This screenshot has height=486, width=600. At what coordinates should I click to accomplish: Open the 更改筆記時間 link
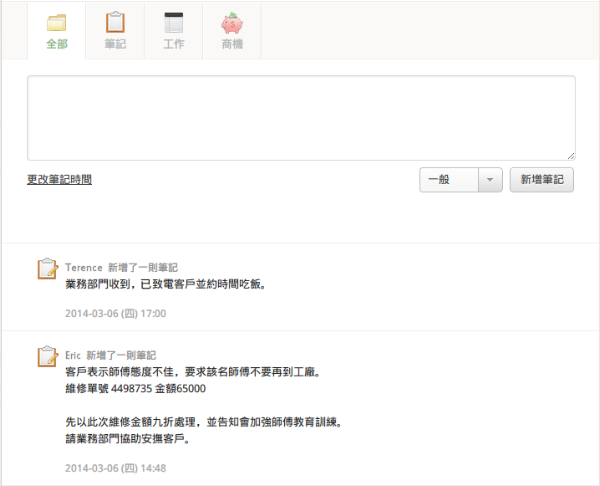tap(59, 179)
